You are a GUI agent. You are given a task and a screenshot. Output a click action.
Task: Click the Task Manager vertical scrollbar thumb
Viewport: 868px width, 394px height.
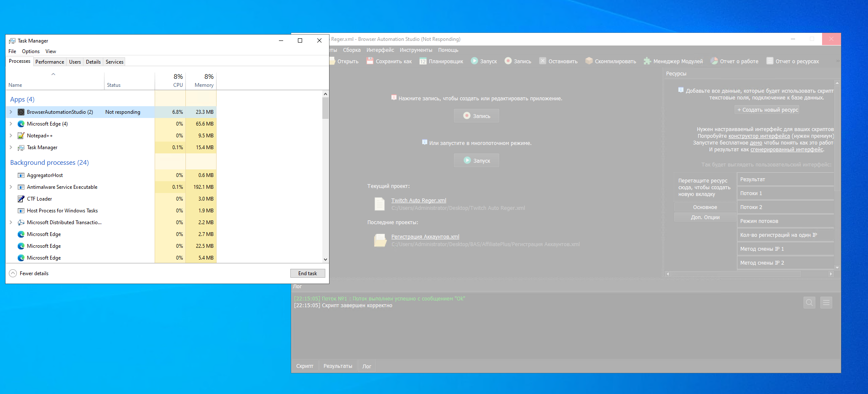click(x=325, y=108)
